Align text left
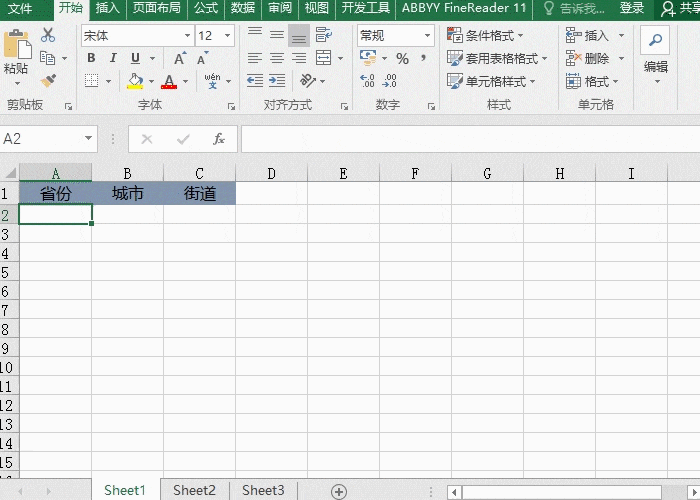The image size is (700, 500). coord(255,58)
